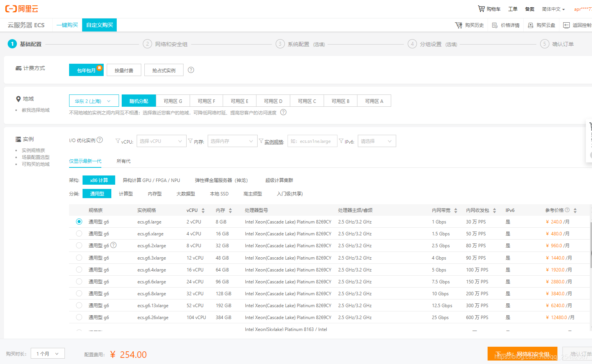Open 工单 in top navigation
Viewport: 592px width, 364px height.
coord(513,9)
